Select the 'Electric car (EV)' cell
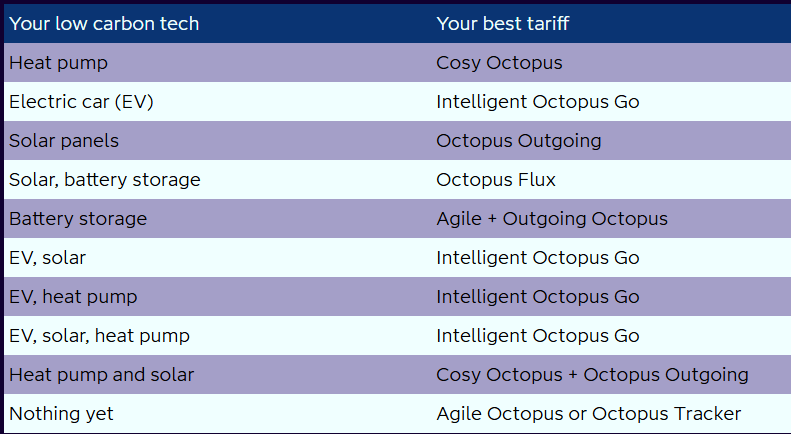 point(81,102)
